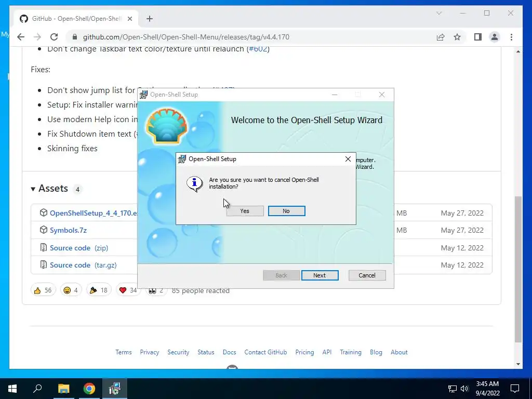Click the party popper reaction 18

coord(98,290)
